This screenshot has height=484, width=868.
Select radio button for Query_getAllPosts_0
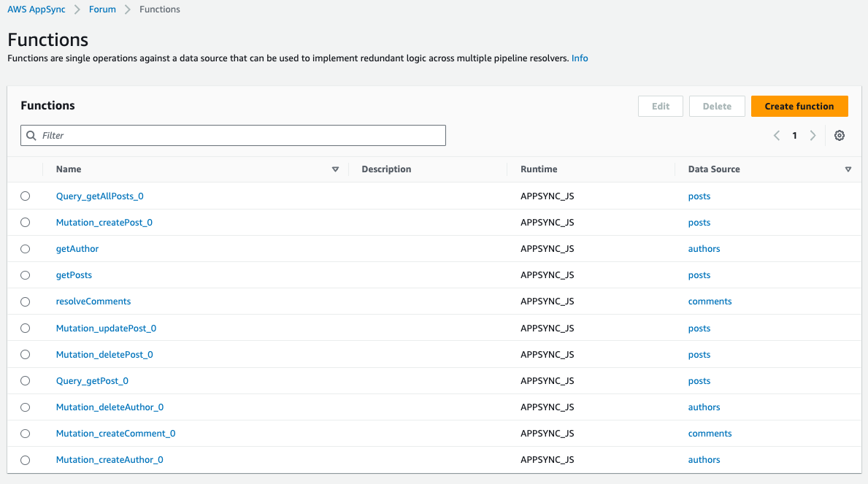click(x=26, y=196)
